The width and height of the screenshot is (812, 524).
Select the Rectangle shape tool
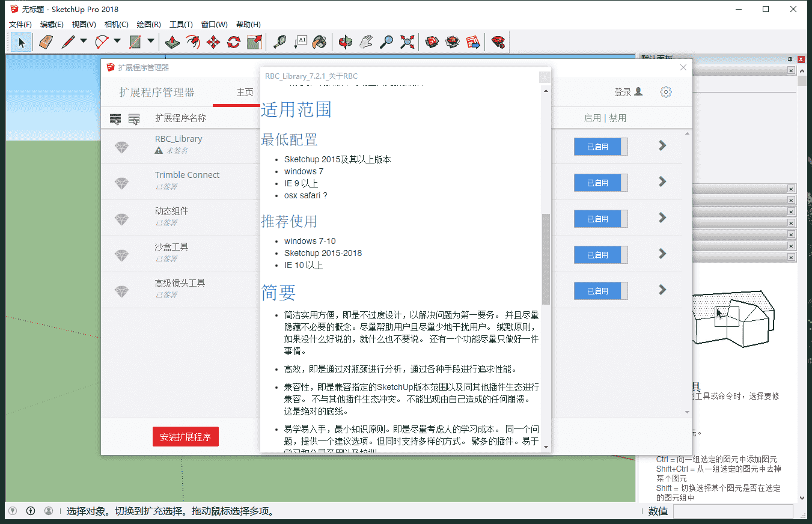point(135,42)
